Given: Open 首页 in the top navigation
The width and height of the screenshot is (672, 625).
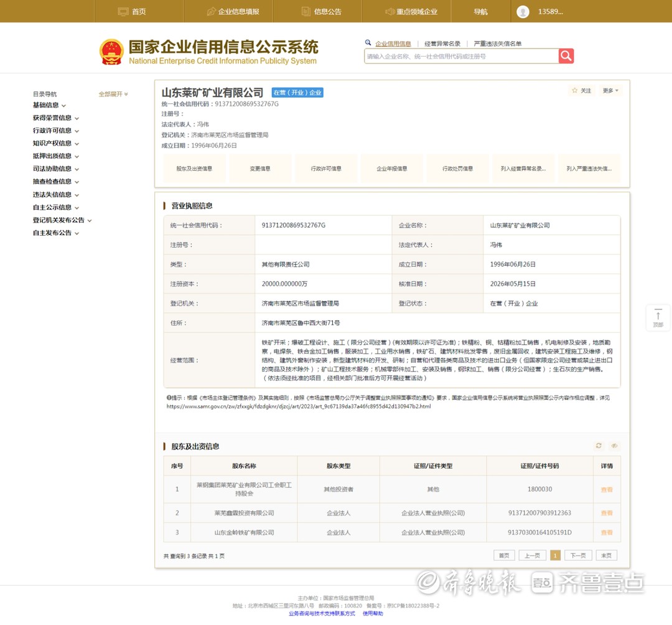Looking at the screenshot, I should coord(132,12).
